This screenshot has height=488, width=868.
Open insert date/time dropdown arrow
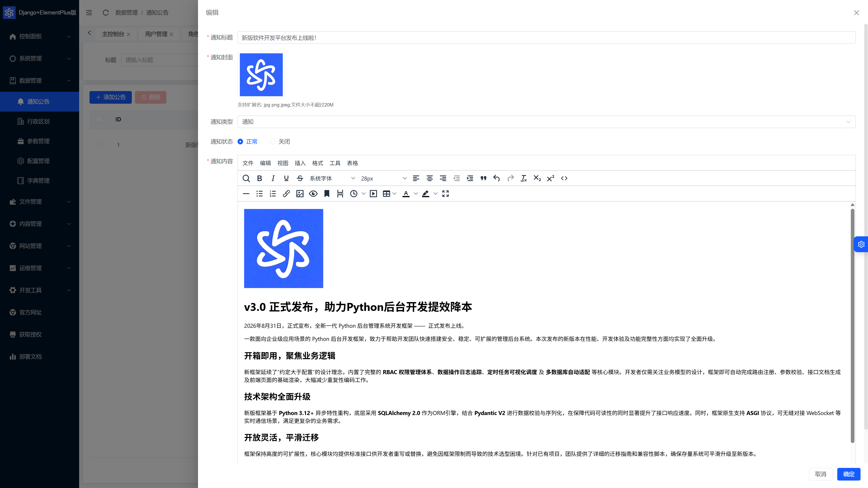363,194
